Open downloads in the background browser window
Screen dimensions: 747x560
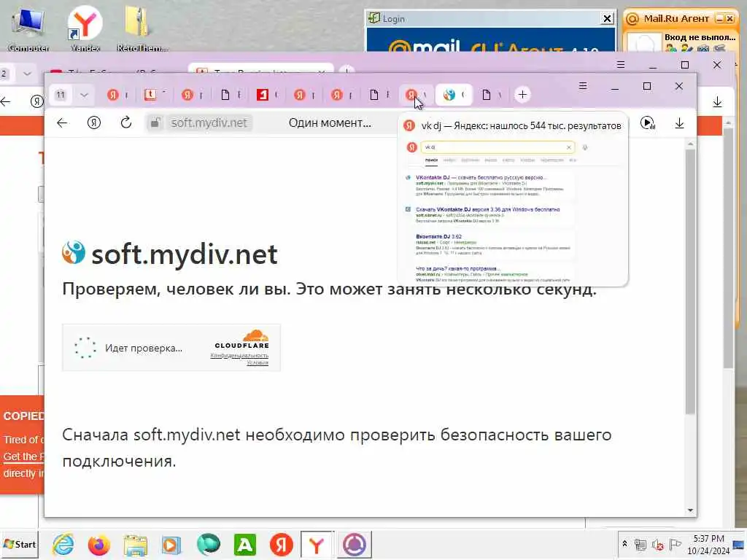(x=717, y=101)
